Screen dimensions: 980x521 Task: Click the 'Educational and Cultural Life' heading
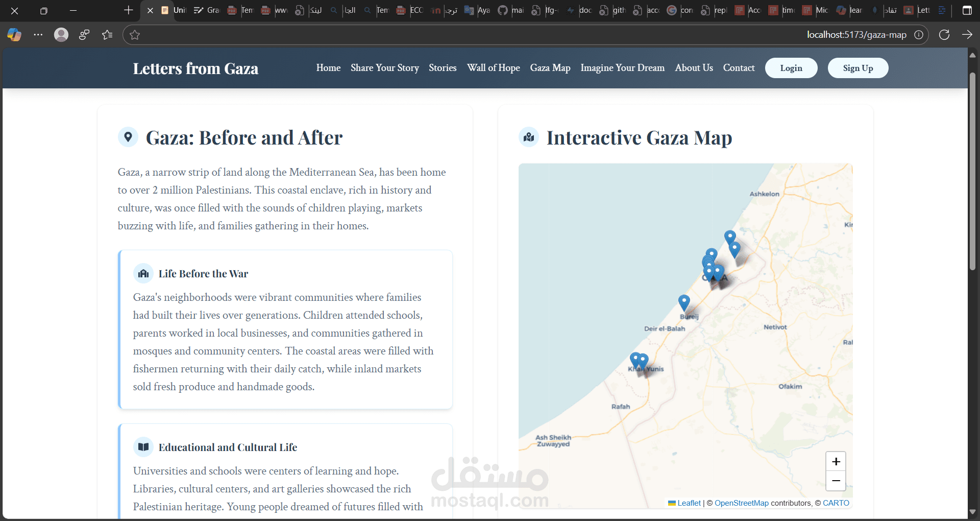coord(228,447)
